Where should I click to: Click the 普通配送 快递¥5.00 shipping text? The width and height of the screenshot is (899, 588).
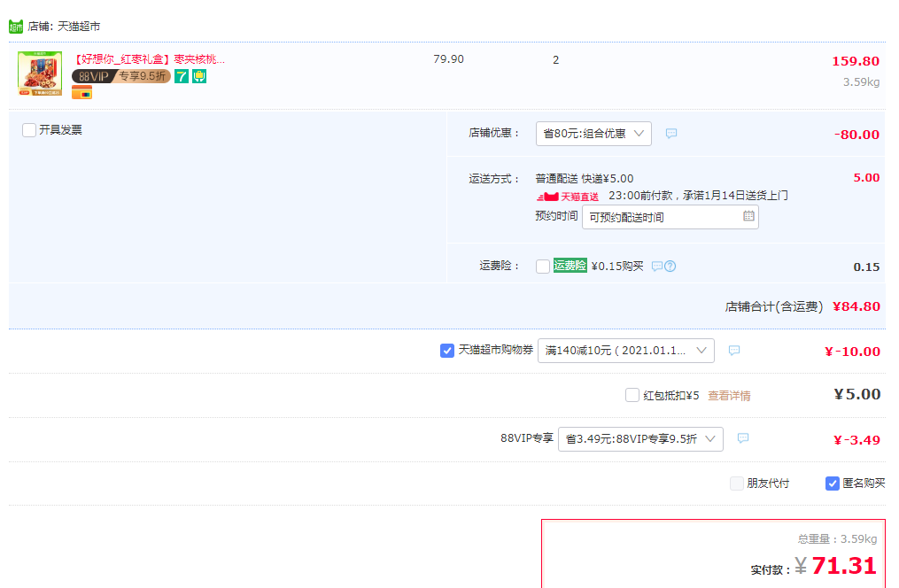pos(585,179)
